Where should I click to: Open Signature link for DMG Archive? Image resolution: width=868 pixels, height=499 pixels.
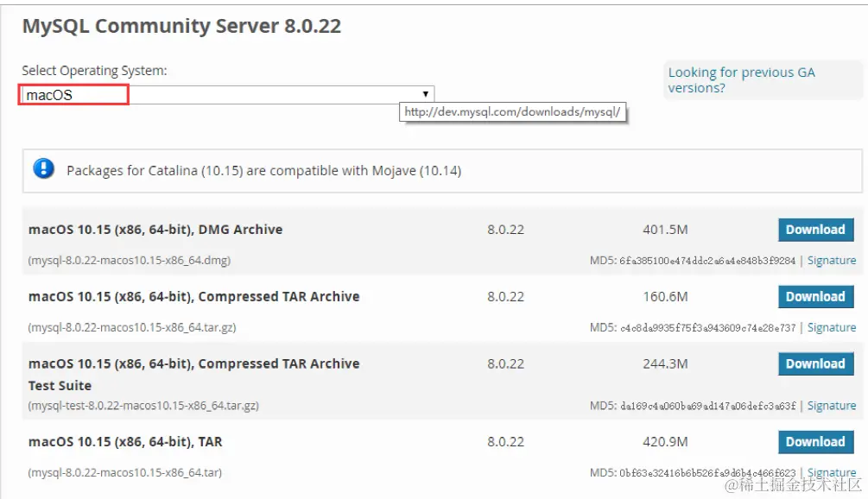[x=832, y=261]
